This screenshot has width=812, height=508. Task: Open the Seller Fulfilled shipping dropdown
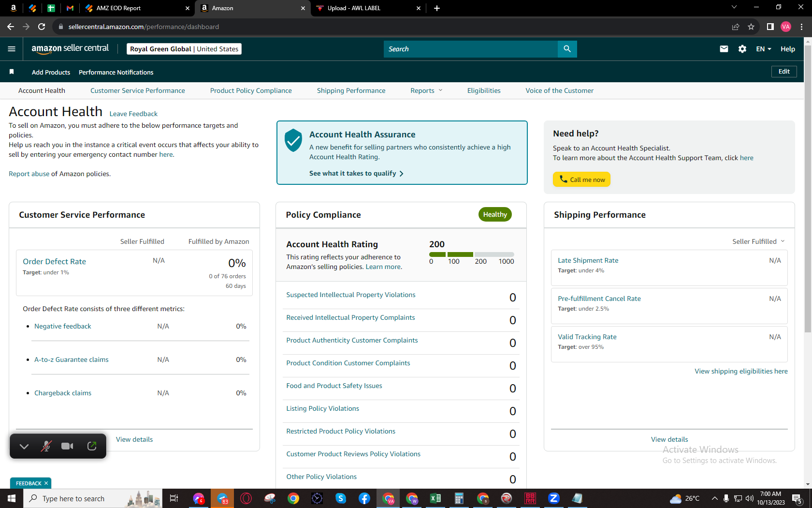[x=758, y=241]
